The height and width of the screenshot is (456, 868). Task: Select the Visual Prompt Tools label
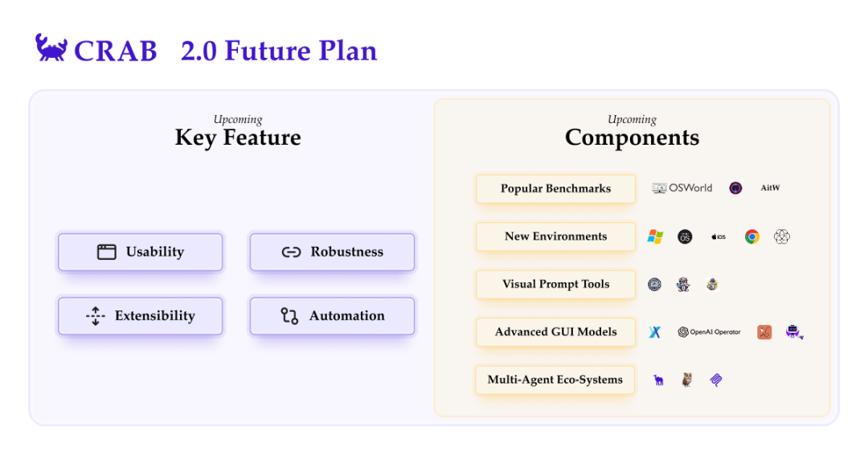coord(555,284)
